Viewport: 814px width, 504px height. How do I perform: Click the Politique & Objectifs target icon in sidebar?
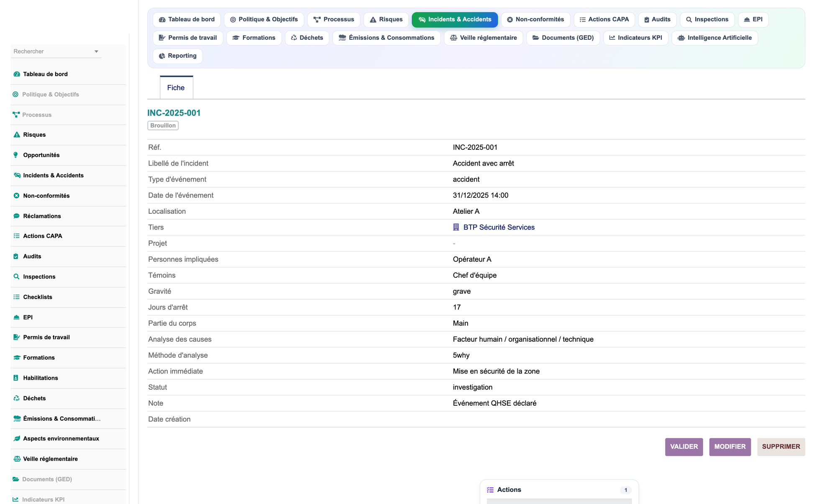(15, 95)
